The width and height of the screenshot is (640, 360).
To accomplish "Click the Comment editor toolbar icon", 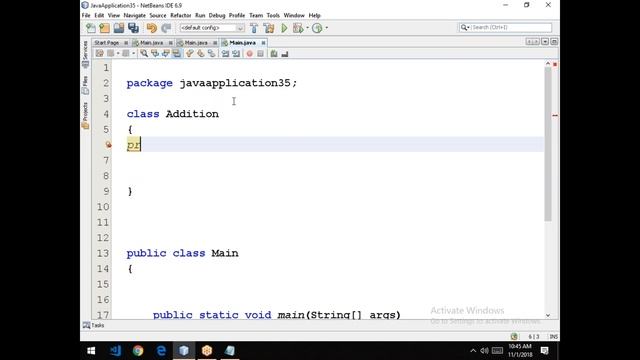I will 274,53.
